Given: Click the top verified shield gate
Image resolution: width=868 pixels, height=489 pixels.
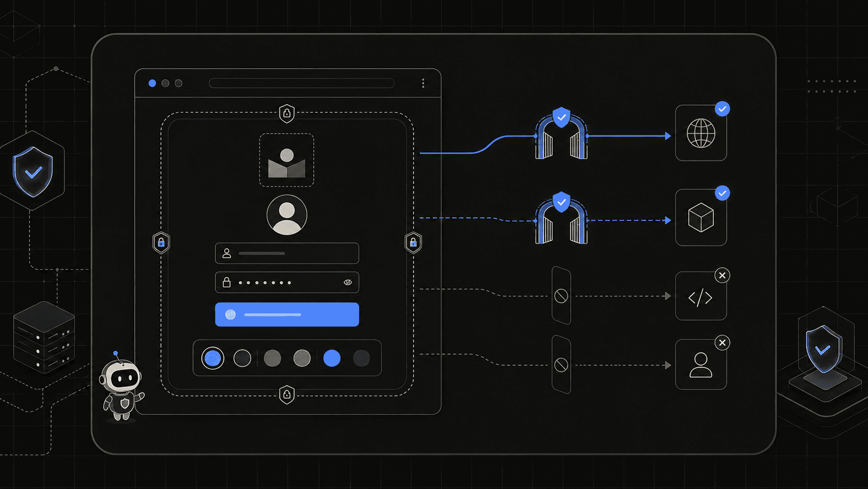Looking at the screenshot, I should (x=561, y=133).
